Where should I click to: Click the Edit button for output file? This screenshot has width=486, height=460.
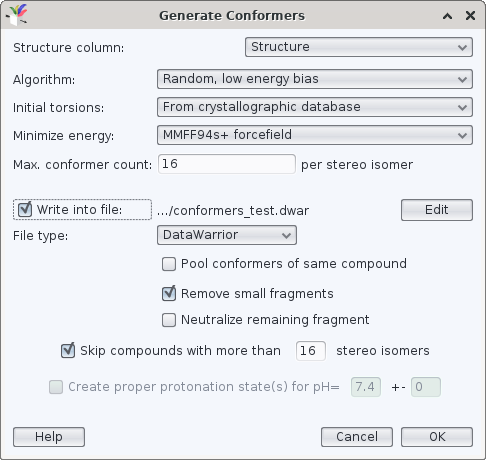click(437, 210)
